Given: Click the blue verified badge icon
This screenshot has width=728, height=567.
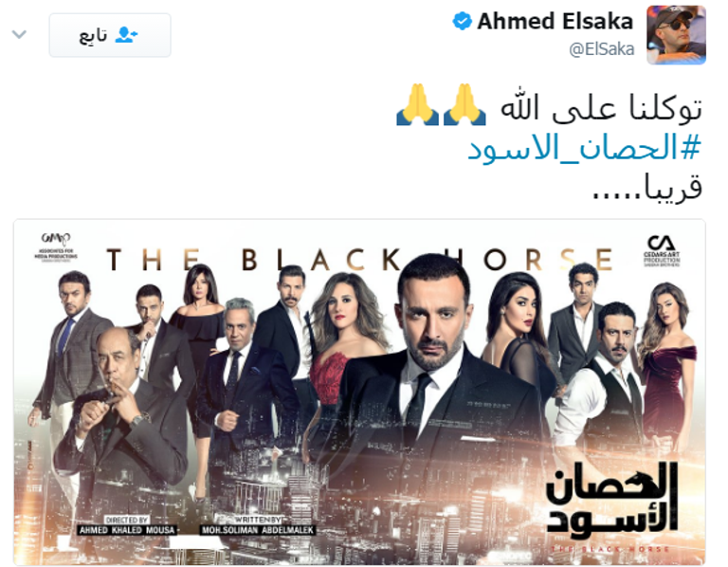Looking at the screenshot, I should [462, 22].
